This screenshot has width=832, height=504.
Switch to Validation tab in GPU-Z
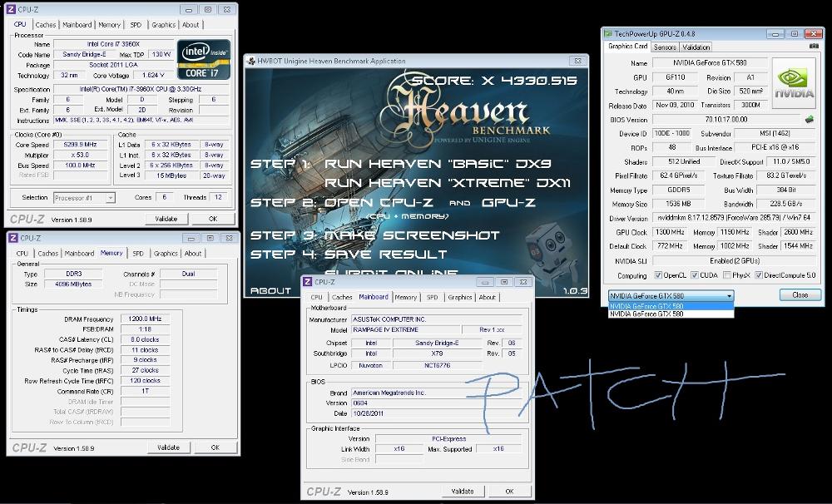pos(696,47)
